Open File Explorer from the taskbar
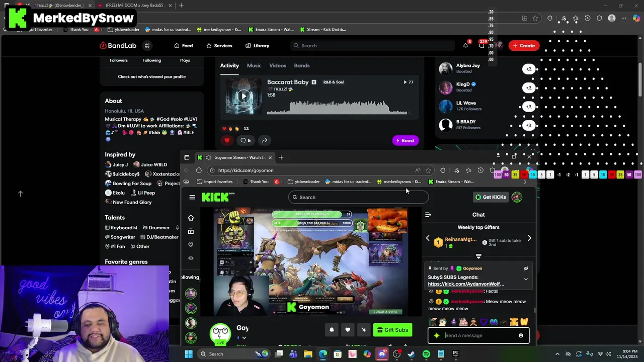Viewport: 644px width, 362px height. (x=308, y=354)
